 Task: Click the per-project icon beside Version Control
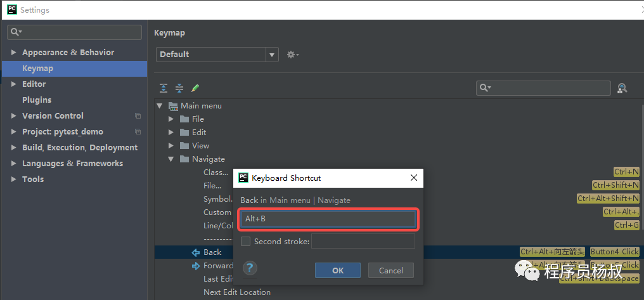click(138, 116)
